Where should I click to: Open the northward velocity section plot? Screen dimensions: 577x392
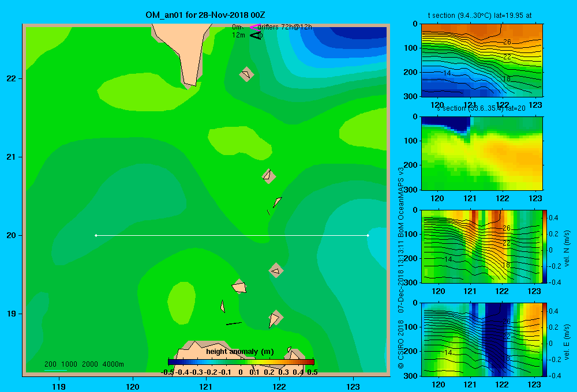(482, 246)
